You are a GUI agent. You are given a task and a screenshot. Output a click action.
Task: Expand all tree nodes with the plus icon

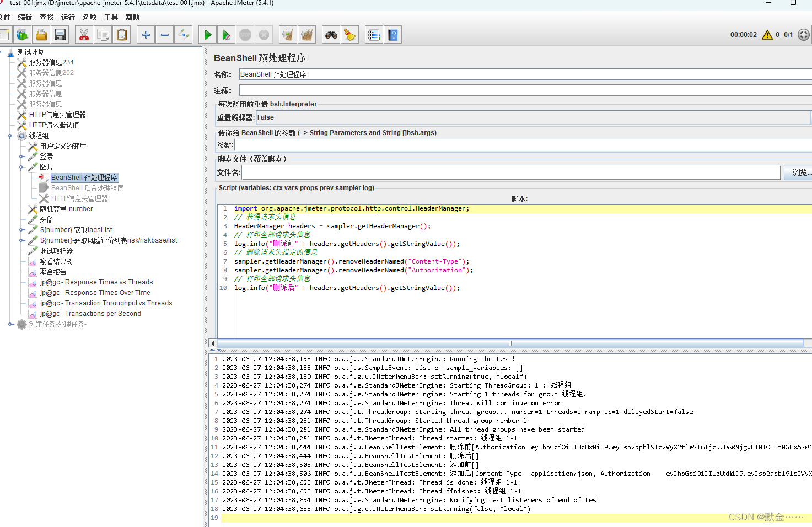point(146,35)
